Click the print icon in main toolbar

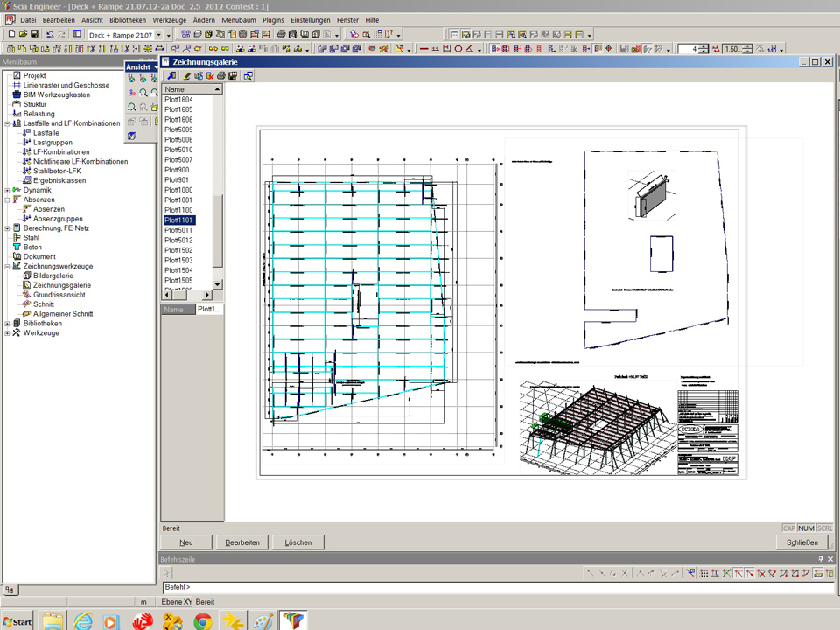click(281, 34)
